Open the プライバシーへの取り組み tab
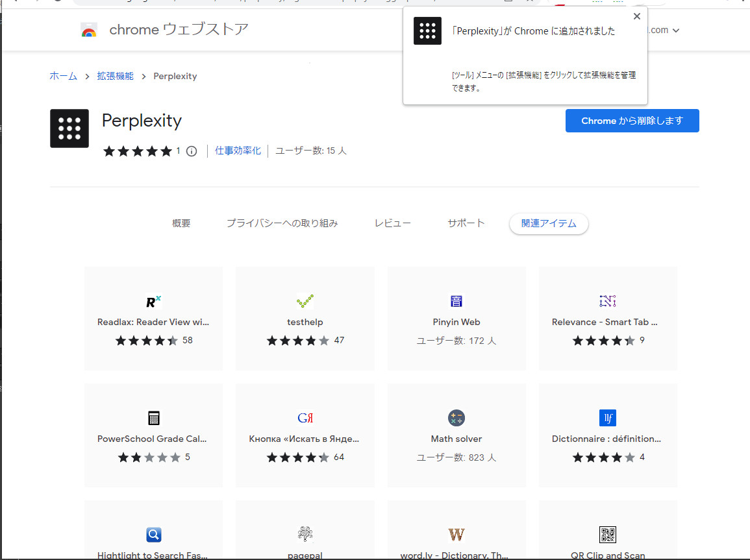This screenshot has height=560, width=750. point(282,224)
